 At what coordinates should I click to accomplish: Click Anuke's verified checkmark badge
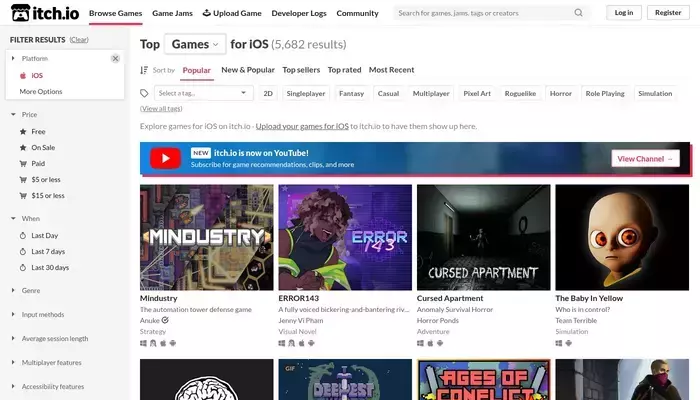[x=165, y=320]
